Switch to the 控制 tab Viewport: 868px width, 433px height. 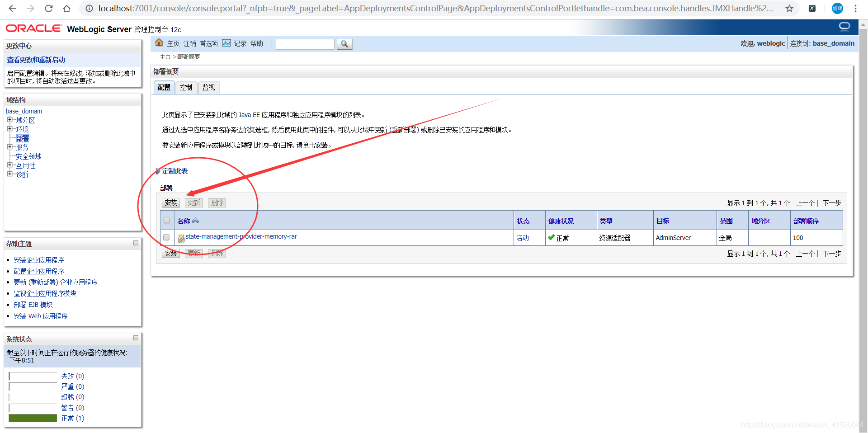[x=186, y=88]
